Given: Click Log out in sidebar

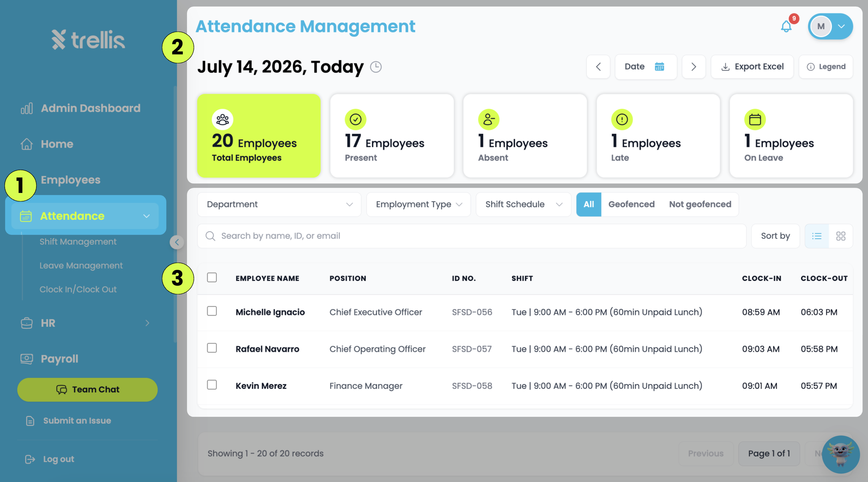Looking at the screenshot, I should tap(50, 459).
